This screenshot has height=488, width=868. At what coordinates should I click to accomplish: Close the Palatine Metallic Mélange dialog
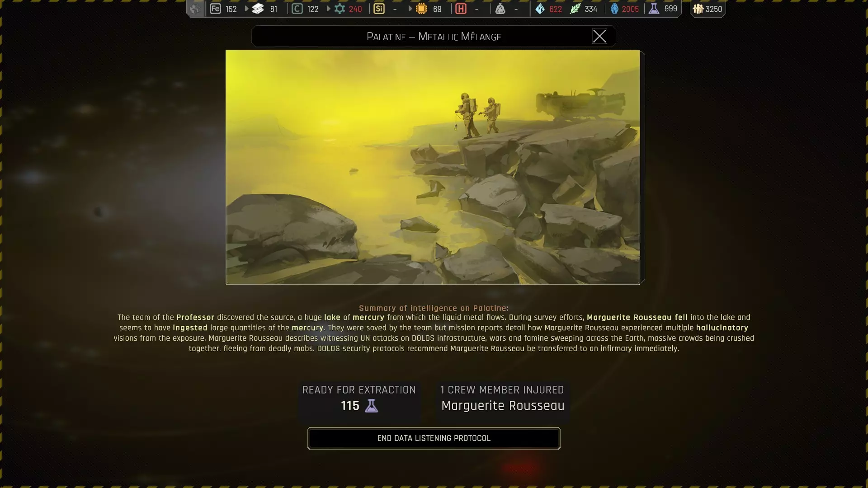(x=599, y=36)
